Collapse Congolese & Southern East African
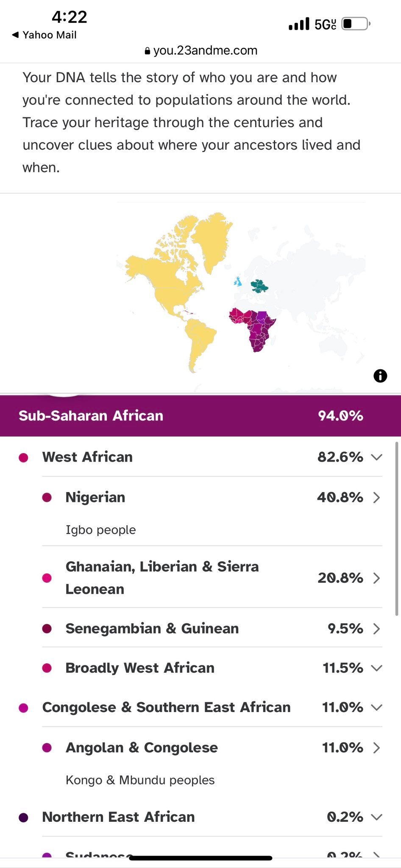401x868 pixels. [x=376, y=707]
